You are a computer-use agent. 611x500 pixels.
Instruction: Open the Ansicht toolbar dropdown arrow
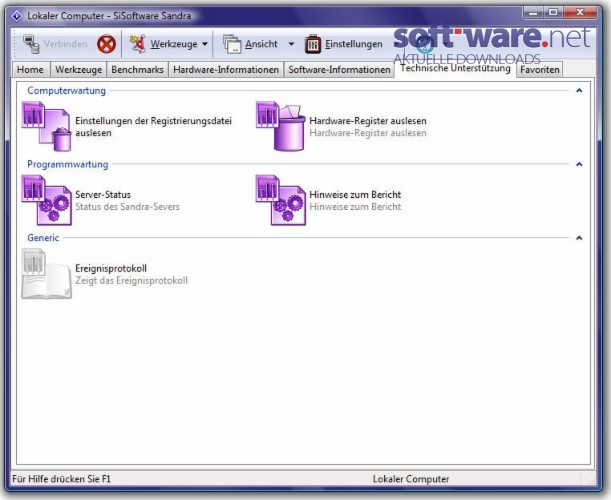point(291,44)
